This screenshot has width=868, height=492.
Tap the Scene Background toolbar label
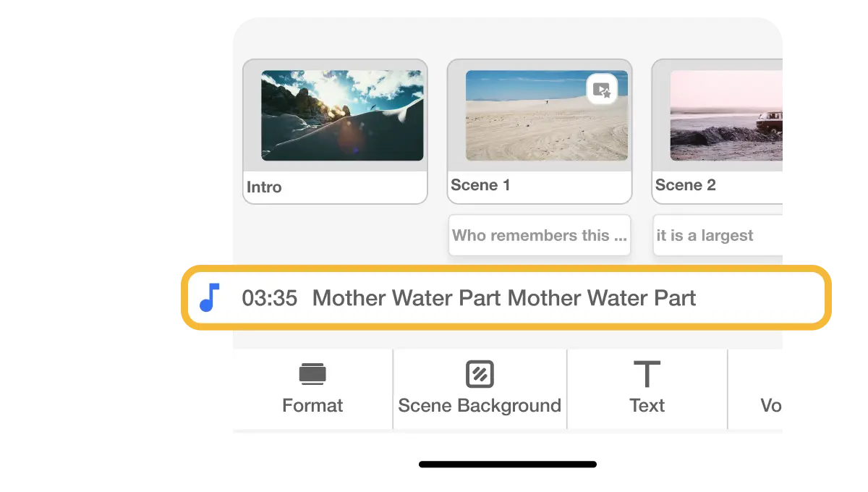(479, 406)
